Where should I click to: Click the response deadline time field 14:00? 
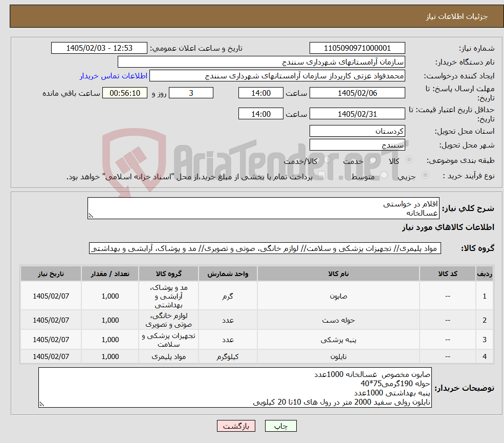[260, 93]
